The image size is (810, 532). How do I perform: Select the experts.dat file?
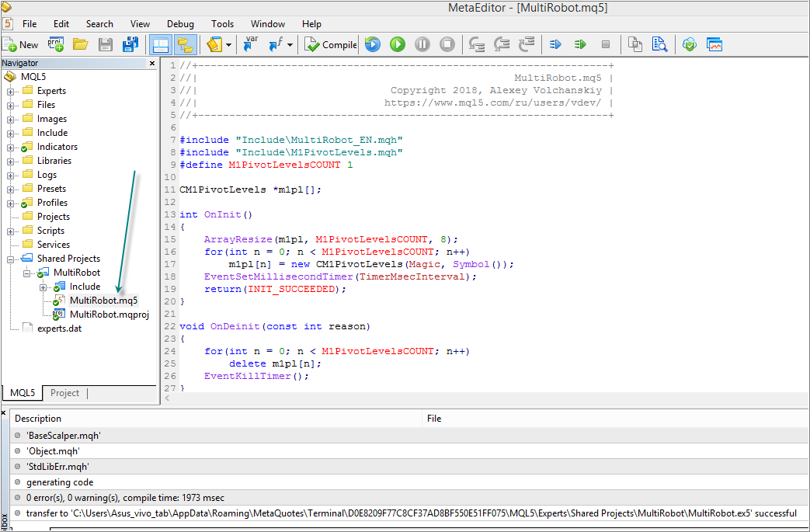(x=59, y=328)
